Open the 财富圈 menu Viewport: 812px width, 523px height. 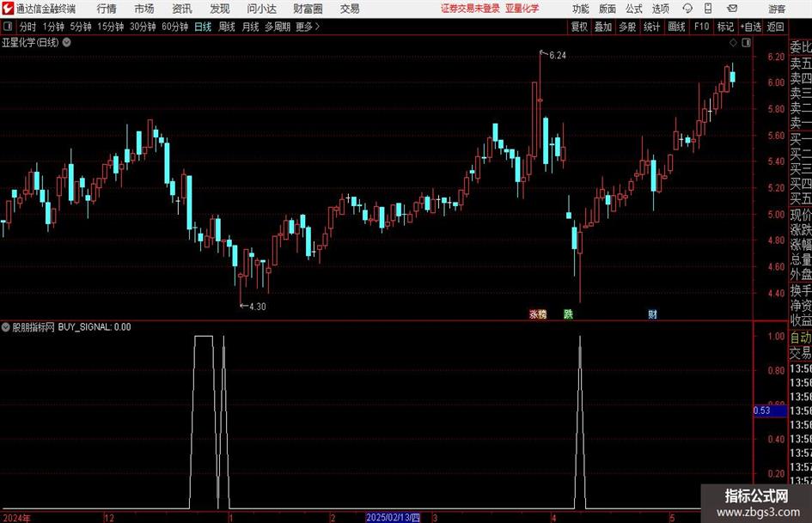[308, 9]
